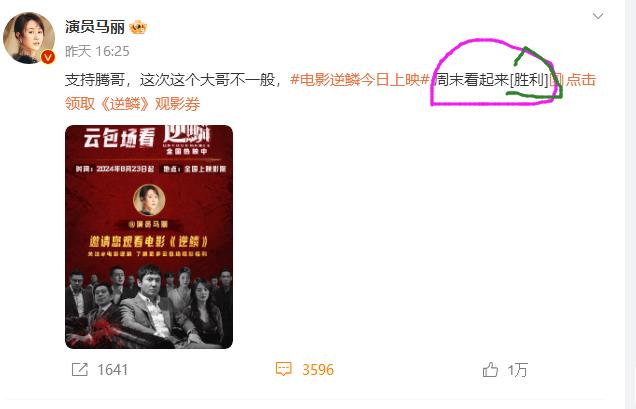Open comments via speech bubble icon
This screenshot has height=409, width=636.
point(283,369)
